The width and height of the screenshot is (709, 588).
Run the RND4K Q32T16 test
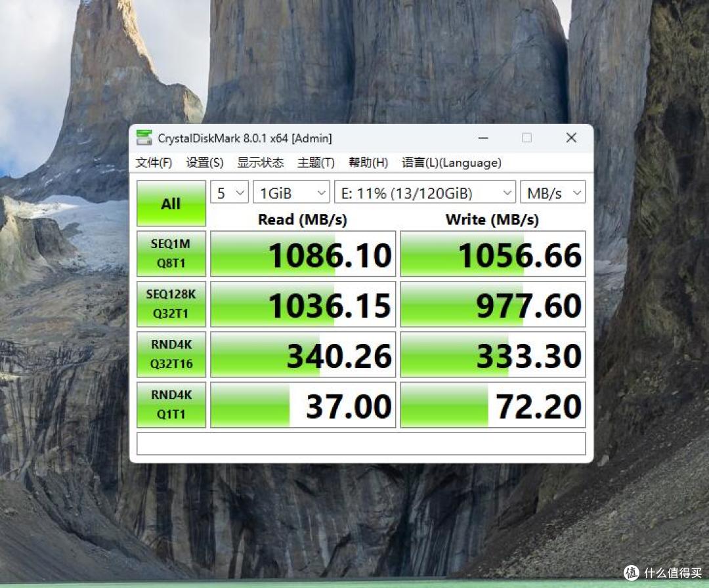[x=171, y=354]
